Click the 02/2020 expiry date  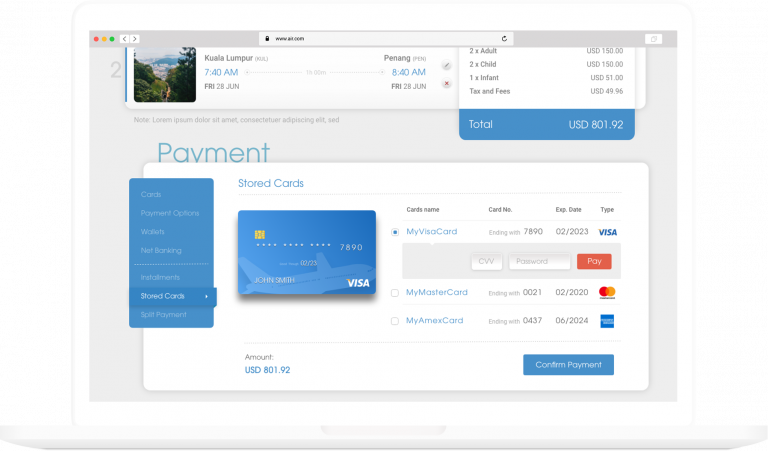(x=572, y=292)
